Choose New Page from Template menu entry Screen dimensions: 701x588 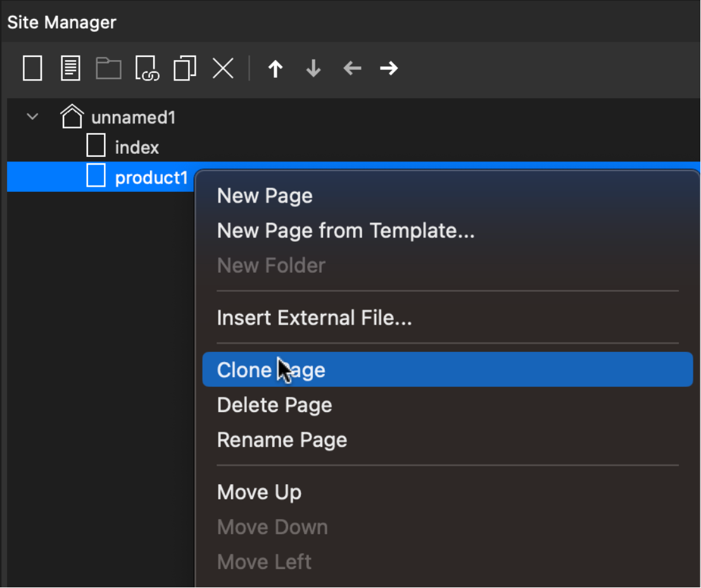pos(346,231)
